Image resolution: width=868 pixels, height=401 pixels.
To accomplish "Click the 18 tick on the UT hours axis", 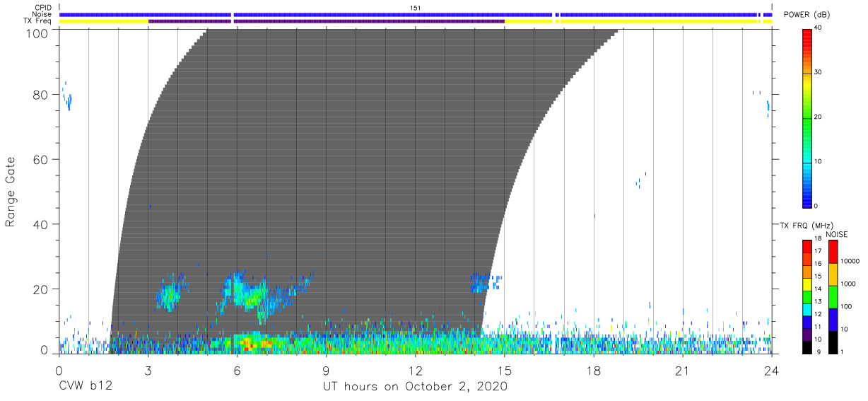I will click(594, 371).
